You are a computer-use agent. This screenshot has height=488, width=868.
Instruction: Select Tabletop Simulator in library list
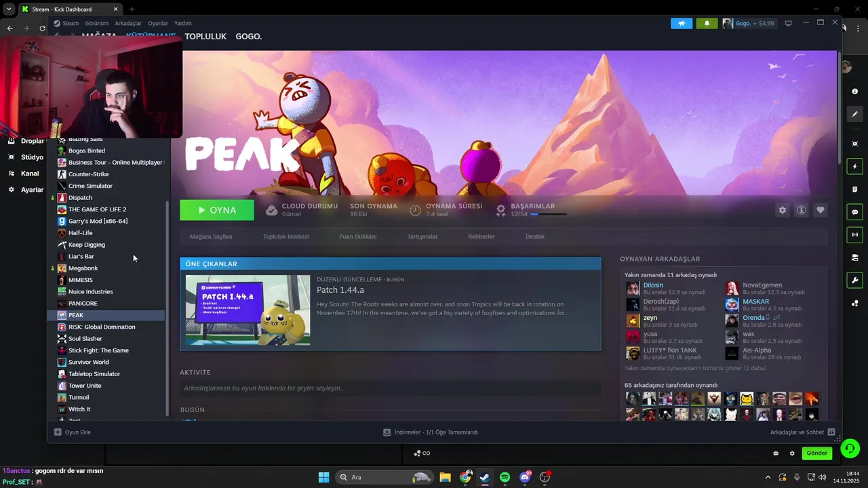tap(94, 374)
